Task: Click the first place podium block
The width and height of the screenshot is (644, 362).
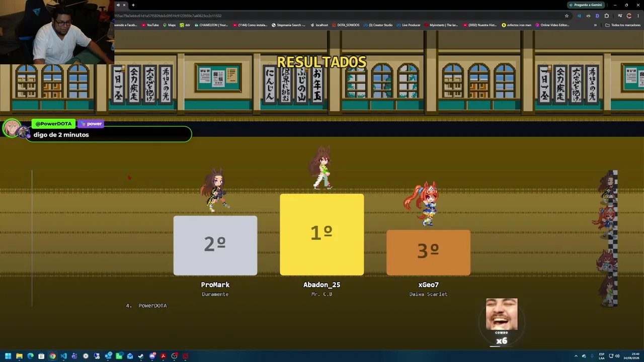Action: tap(322, 234)
